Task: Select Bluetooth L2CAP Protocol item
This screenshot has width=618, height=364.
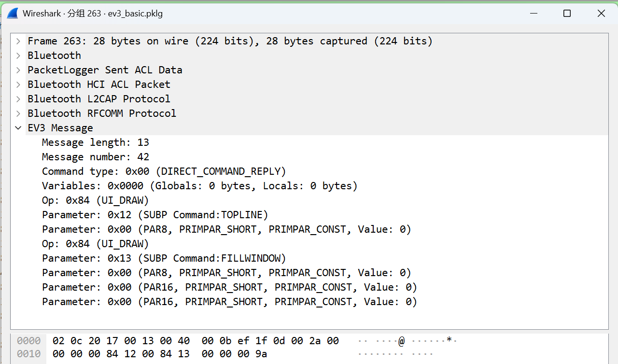Action: (99, 99)
